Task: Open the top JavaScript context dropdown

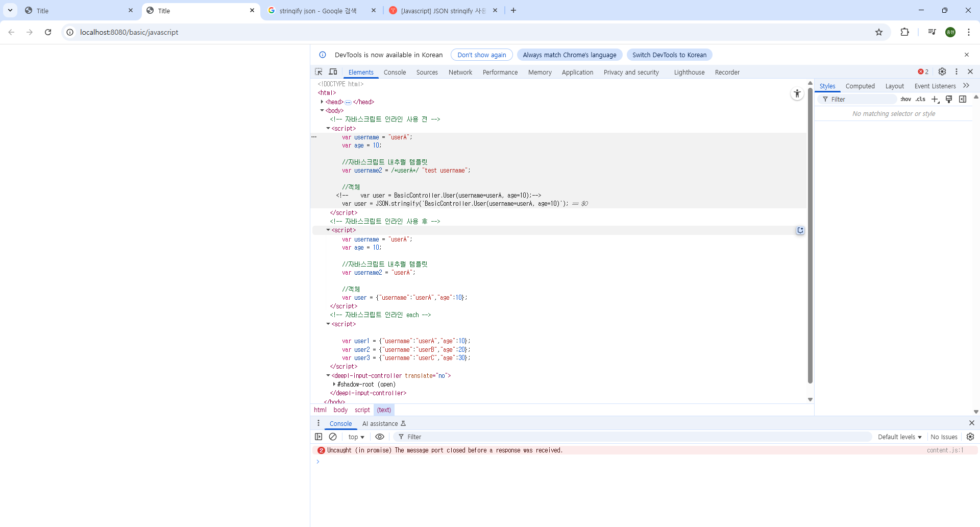Action: click(x=356, y=437)
